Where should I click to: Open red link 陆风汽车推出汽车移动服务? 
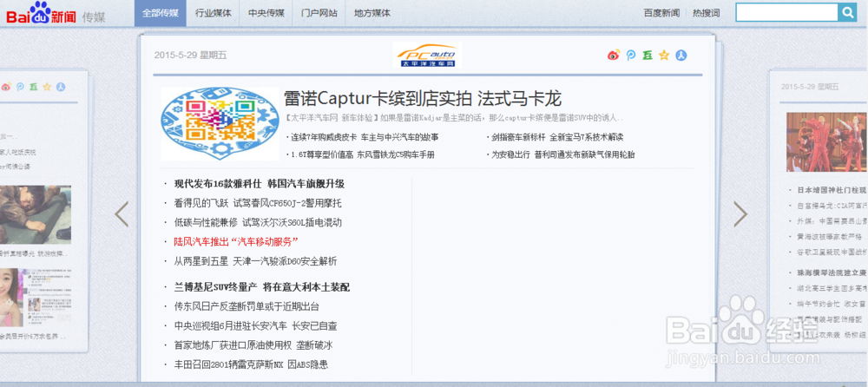pyautogui.click(x=236, y=242)
